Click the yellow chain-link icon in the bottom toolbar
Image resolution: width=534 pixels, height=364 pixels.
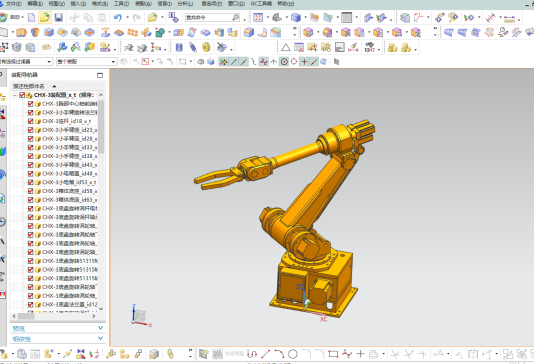tap(170, 354)
